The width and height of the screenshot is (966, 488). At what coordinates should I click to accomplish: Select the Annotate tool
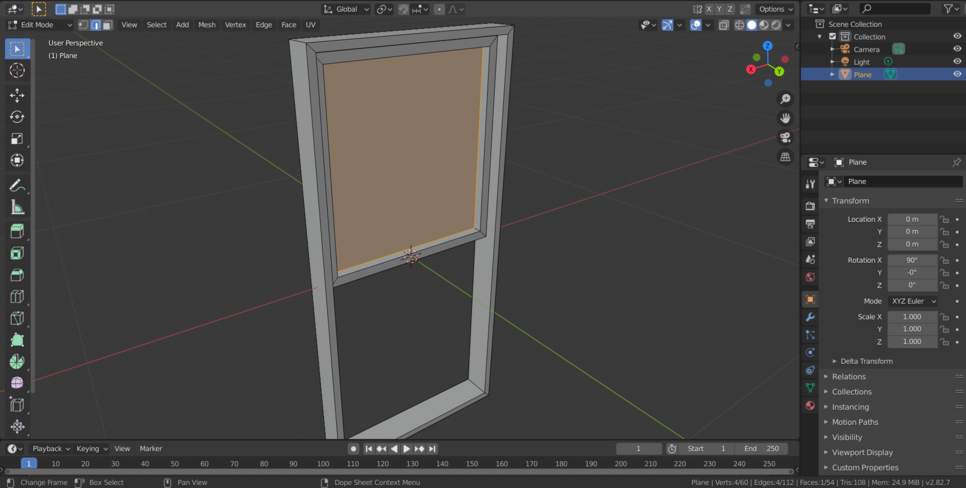point(17,185)
